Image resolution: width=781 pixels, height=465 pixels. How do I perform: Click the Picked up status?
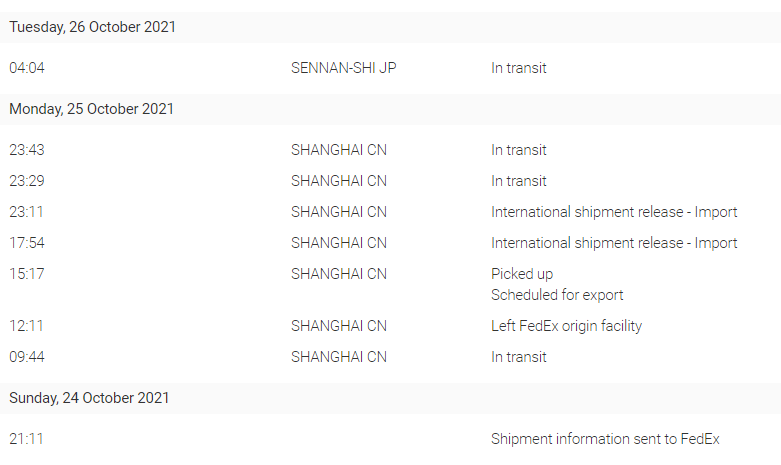[x=522, y=274]
